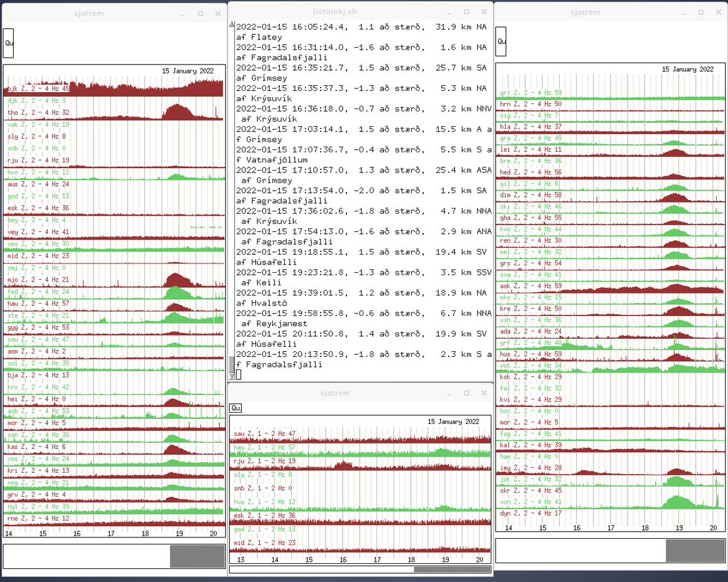The height and width of the screenshot is (582, 728).
Task: Click the listinnkj.sh title bar
Action: coord(351,12)
